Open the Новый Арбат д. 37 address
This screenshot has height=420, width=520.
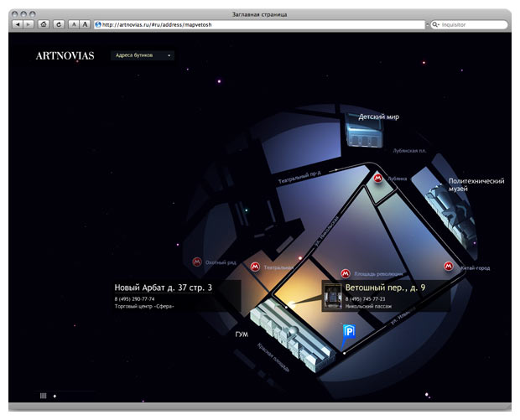[164, 288]
